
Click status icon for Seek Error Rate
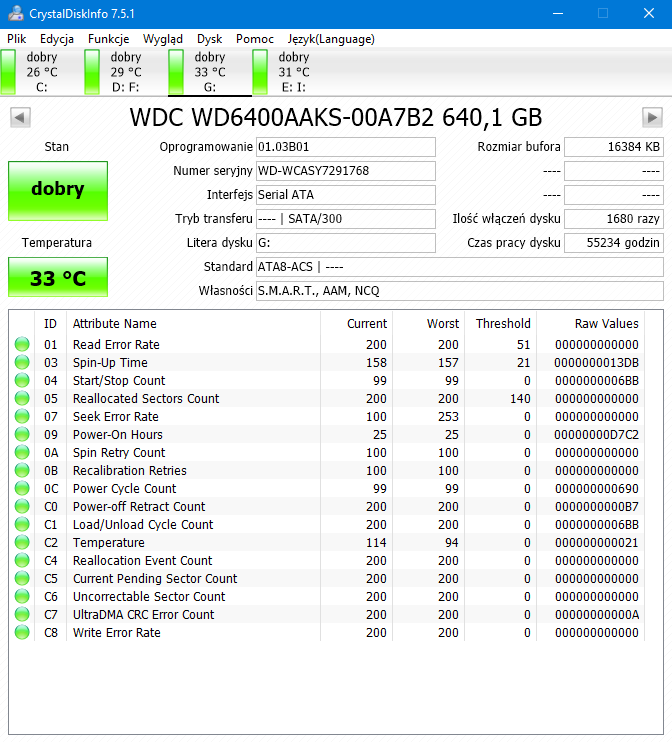coord(22,416)
